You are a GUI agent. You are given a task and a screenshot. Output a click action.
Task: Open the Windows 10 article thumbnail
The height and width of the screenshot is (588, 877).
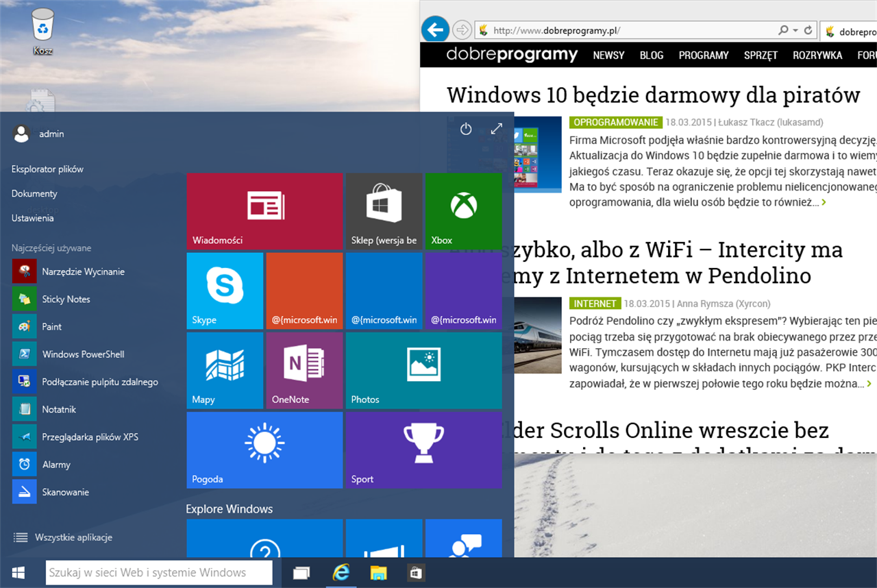click(x=537, y=154)
